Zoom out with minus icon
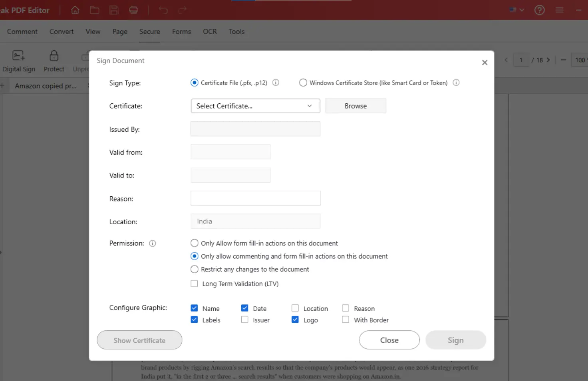 (x=563, y=60)
